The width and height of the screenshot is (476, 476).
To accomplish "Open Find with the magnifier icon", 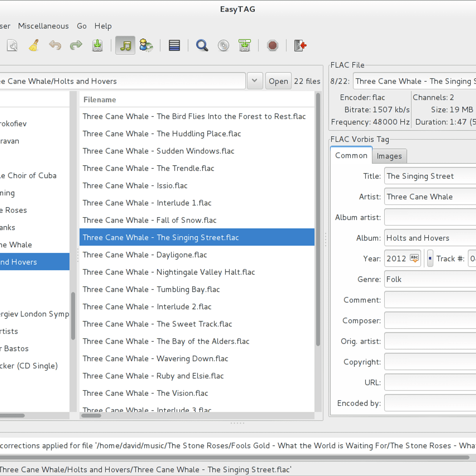I will click(202, 46).
